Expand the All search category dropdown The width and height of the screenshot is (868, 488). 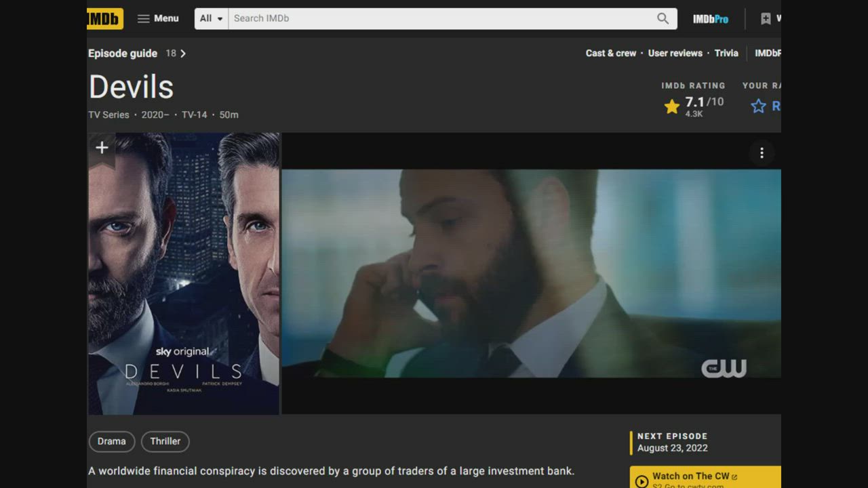click(212, 18)
